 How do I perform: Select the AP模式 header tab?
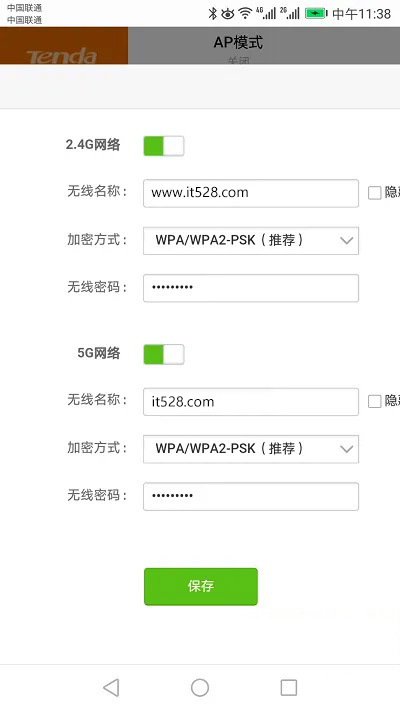click(x=238, y=43)
